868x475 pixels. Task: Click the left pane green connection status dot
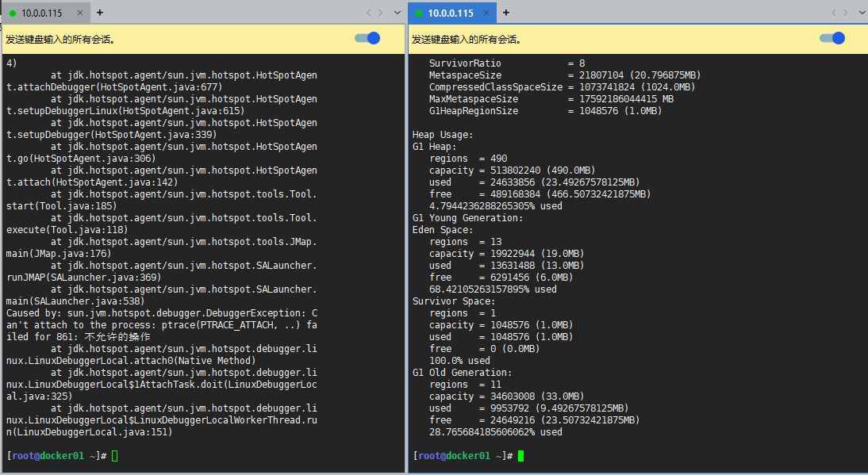click(13, 13)
